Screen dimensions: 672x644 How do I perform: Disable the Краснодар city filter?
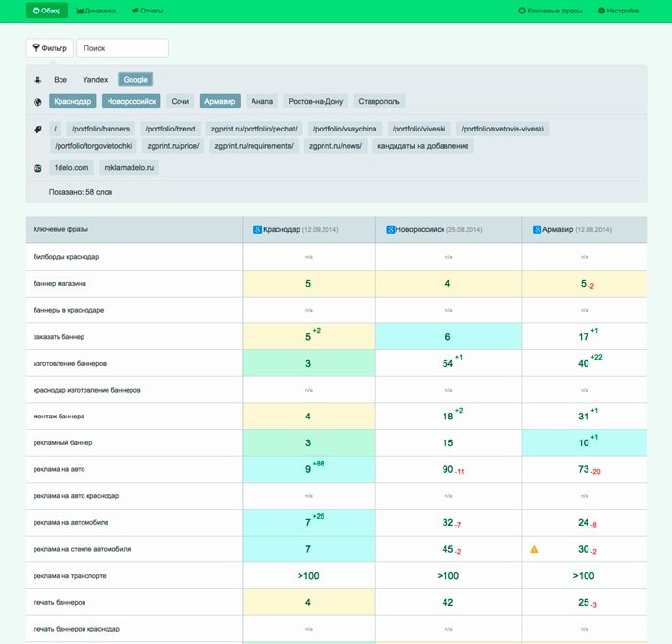point(73,101)
